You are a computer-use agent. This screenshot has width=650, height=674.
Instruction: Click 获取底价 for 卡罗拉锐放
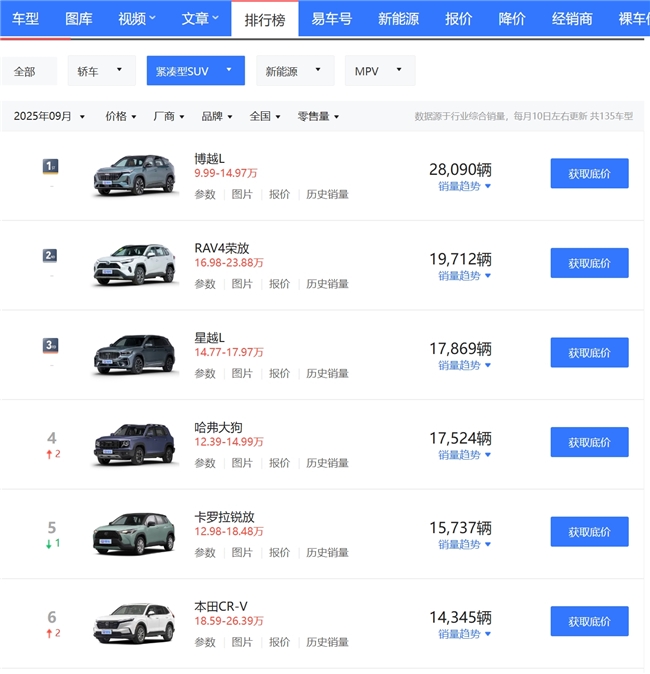[x=589, y=532]
